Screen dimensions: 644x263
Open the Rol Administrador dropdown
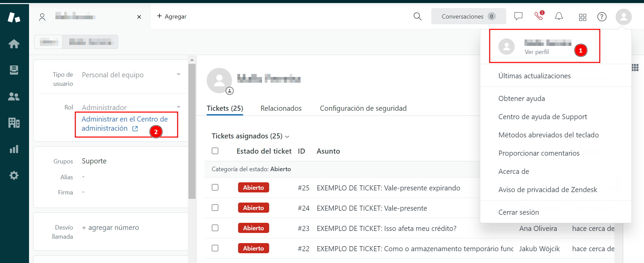pyautogui.click(x=179, y=107)
